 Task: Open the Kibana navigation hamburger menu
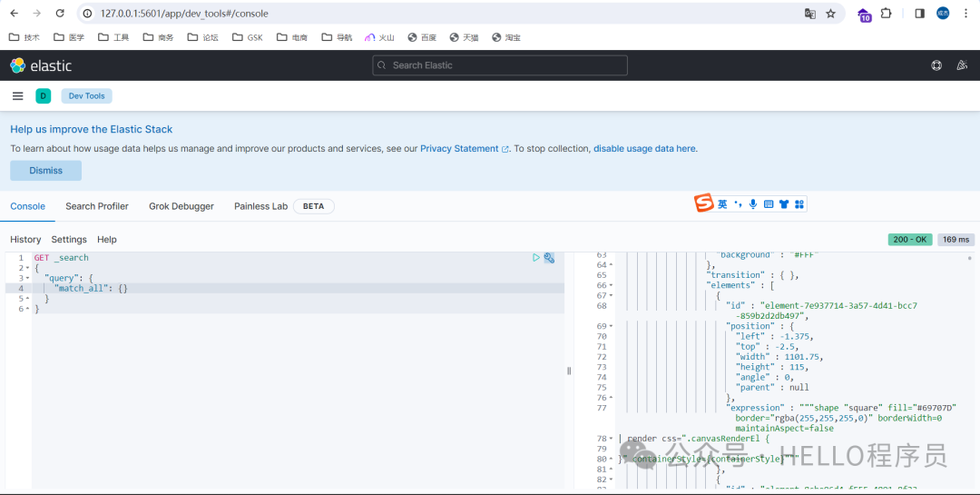[x=17, y=95]
